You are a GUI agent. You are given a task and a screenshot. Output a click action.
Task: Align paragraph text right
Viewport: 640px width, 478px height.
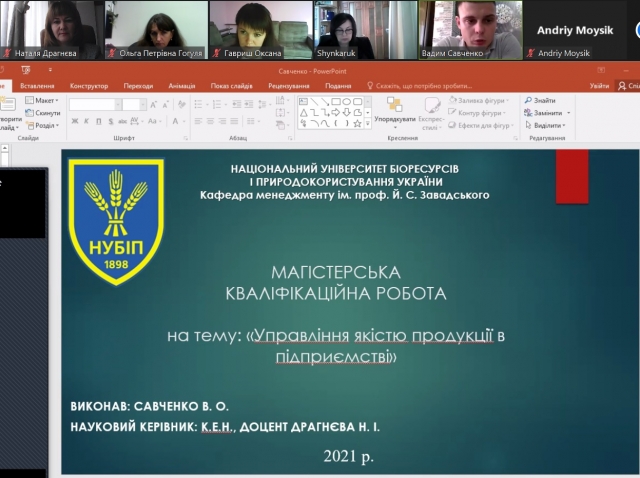(x=222, y=121)
